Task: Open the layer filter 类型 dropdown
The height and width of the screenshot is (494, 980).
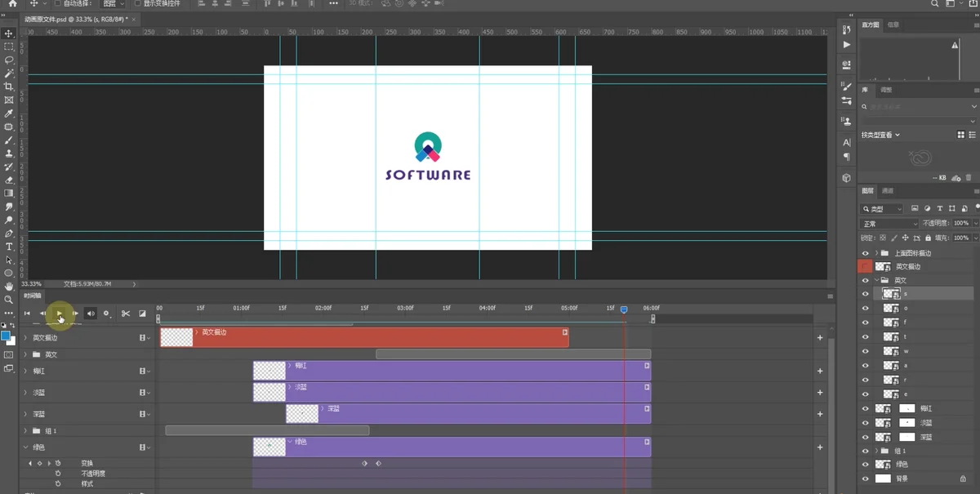Action: point(882,209)
